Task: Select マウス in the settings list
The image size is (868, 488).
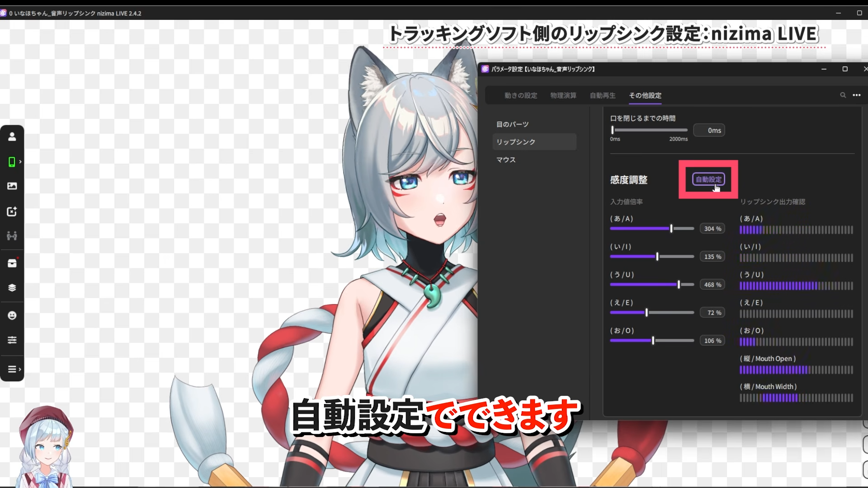Action: pos(505,160)
